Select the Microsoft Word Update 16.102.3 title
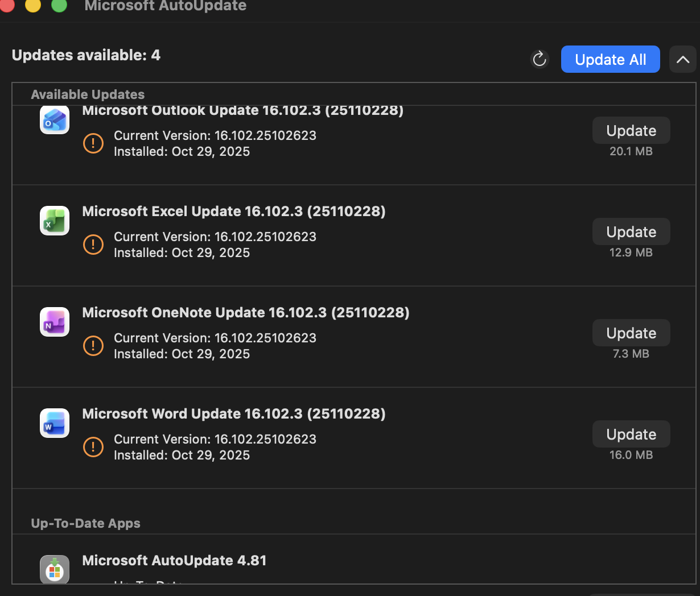Screen dimensions: 700x596 pos(234,414)
